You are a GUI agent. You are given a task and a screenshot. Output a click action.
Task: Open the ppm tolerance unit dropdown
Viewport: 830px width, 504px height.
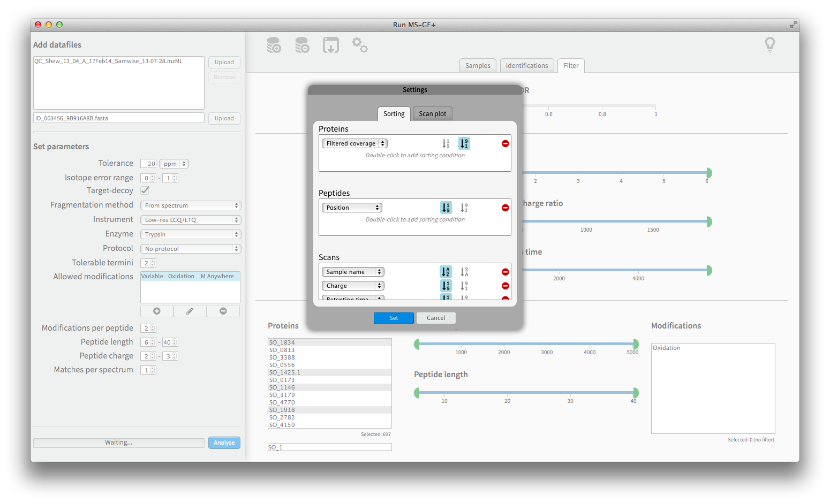173,164
